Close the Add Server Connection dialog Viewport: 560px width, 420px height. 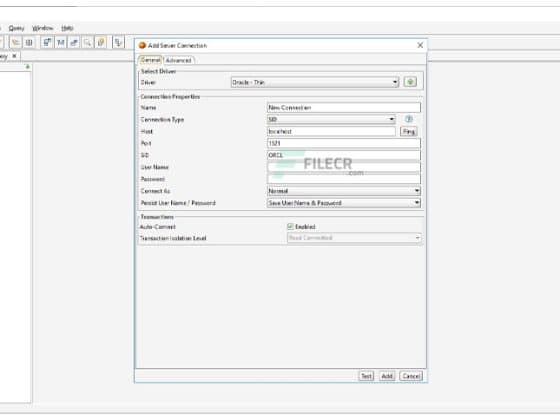pos(420,45)
